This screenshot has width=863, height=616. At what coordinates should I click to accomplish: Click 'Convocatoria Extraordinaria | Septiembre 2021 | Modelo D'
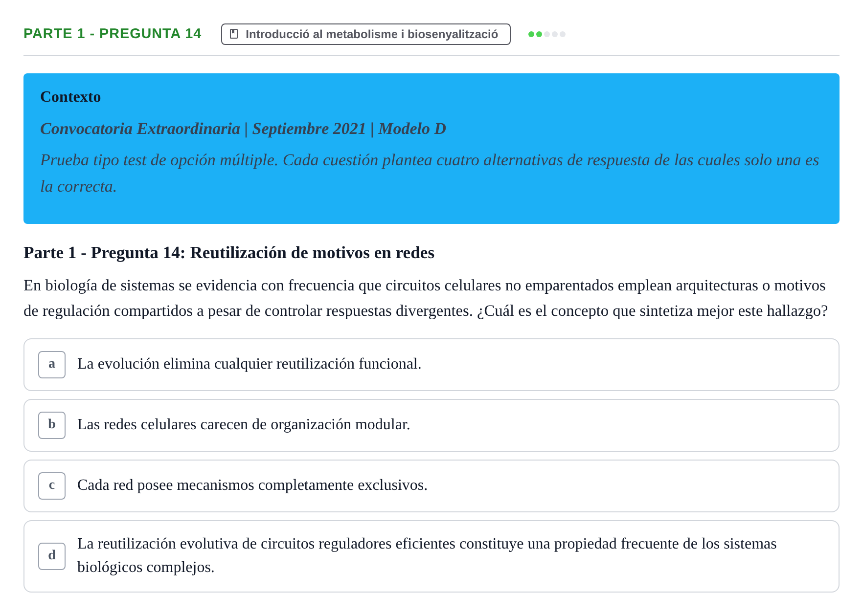(x=243, y=129)
